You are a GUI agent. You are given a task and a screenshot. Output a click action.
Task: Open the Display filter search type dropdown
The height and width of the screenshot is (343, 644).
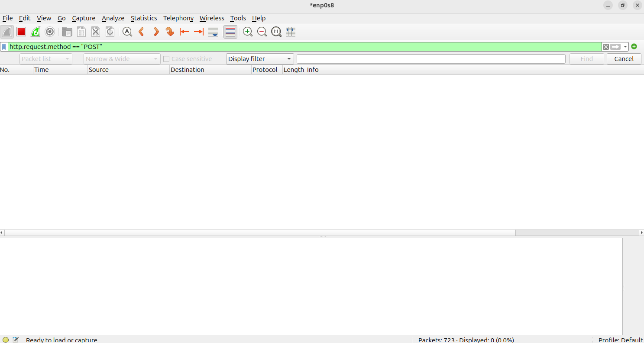click(x=259, y=59)
